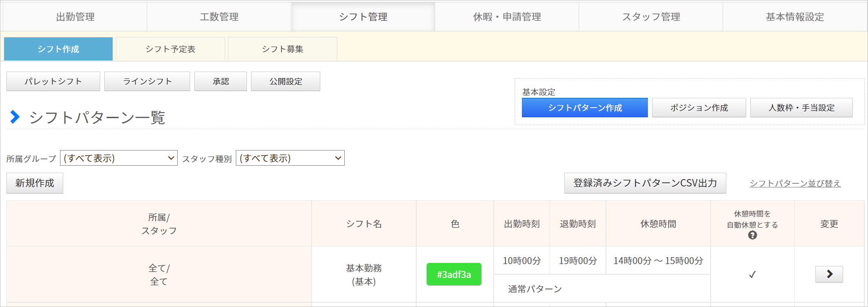
Task: Click the 新規作成 button
Action: [x=35, y=183]
